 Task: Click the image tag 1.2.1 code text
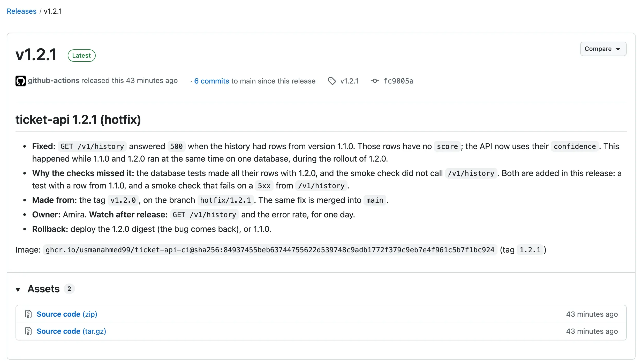point(530,250)
